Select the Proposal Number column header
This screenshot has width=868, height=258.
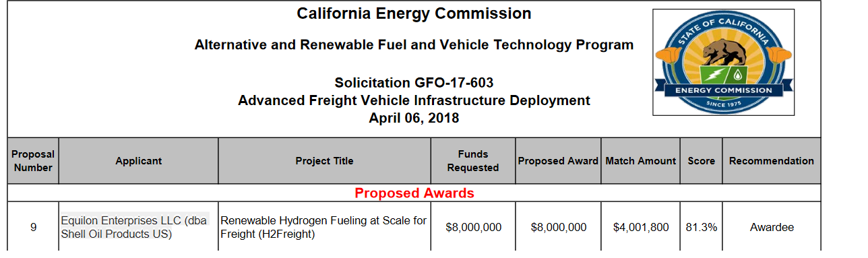(33, 161)
